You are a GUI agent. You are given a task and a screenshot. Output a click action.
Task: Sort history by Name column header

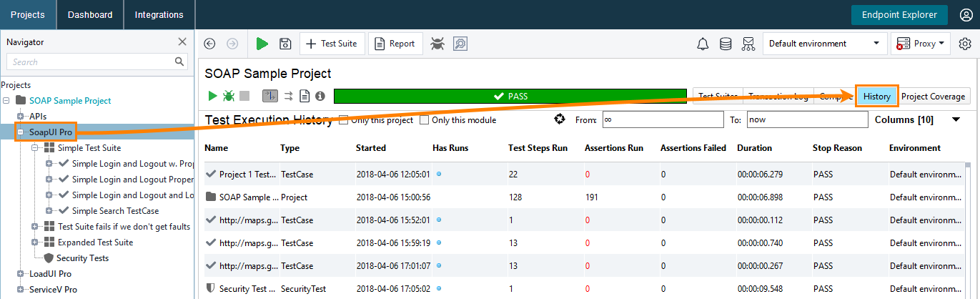[216, 148]
